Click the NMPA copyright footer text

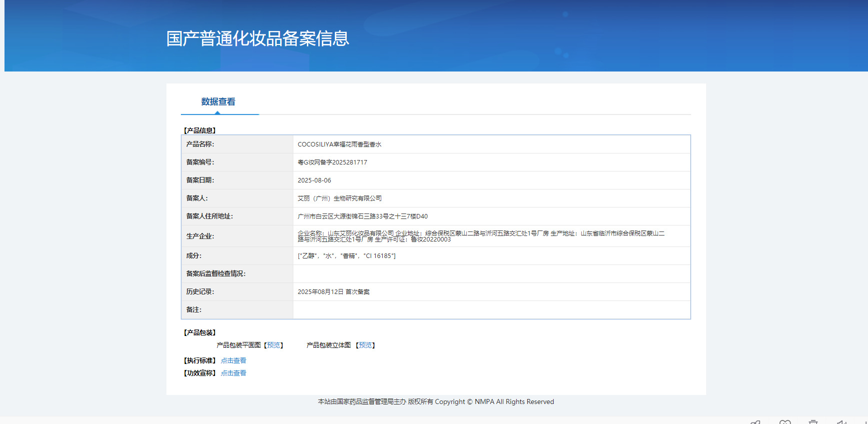436,401
